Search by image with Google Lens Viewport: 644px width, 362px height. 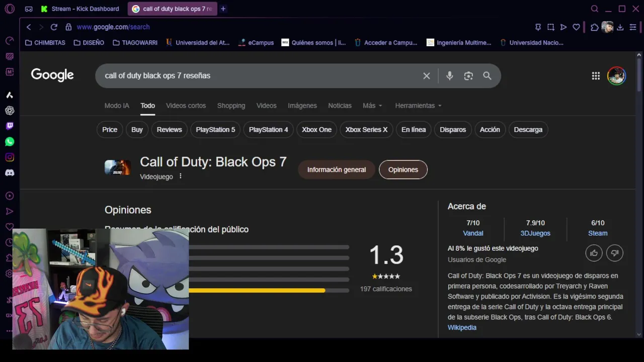click(x=468, y=76)
